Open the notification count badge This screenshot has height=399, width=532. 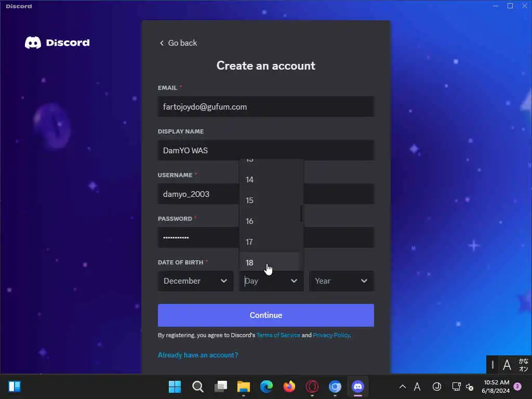coord(517,387)
